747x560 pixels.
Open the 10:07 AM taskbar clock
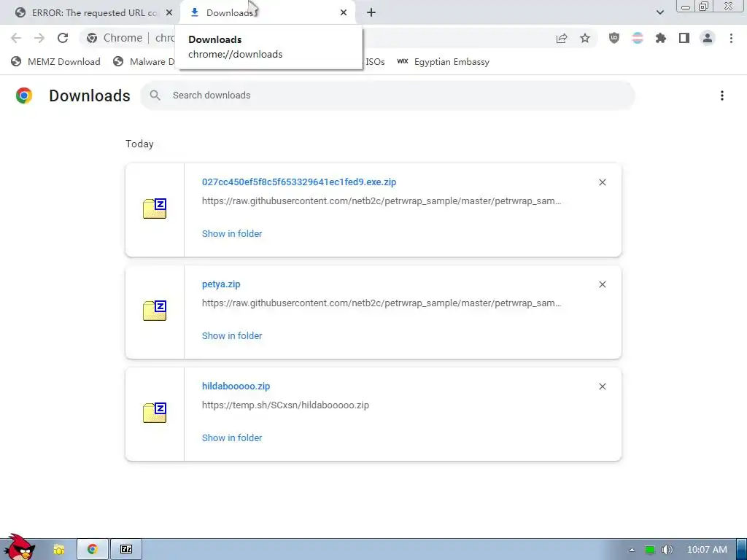[707, 550]
